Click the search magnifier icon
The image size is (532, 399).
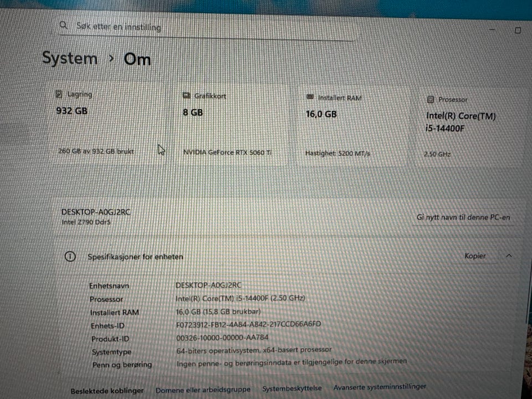[63, 25]
